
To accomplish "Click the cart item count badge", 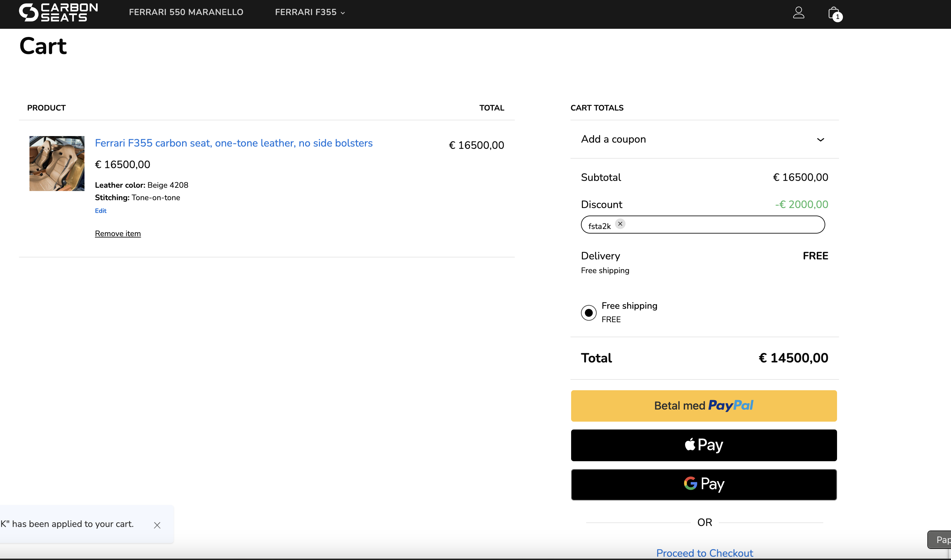I will point(838,17).
